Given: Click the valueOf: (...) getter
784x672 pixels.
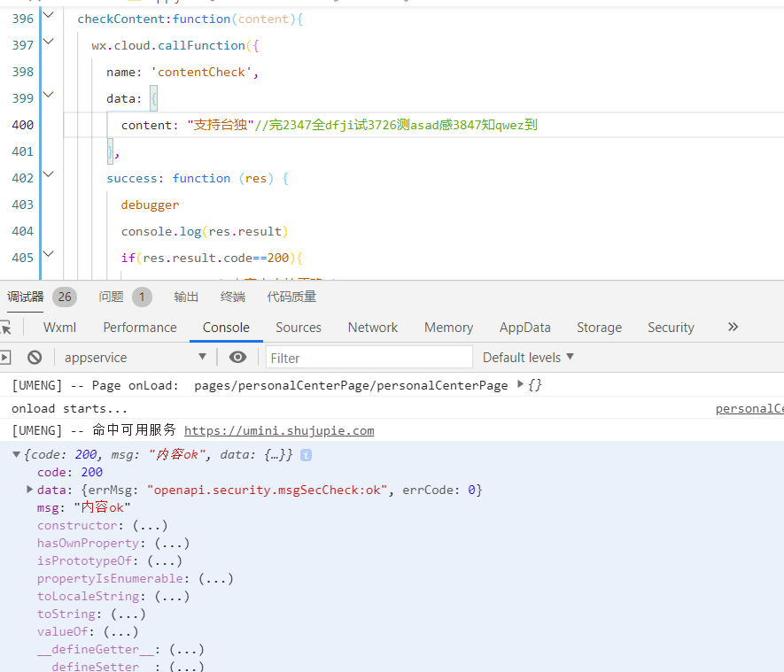Looking at the screenshot, I should (x=88, y=631).
